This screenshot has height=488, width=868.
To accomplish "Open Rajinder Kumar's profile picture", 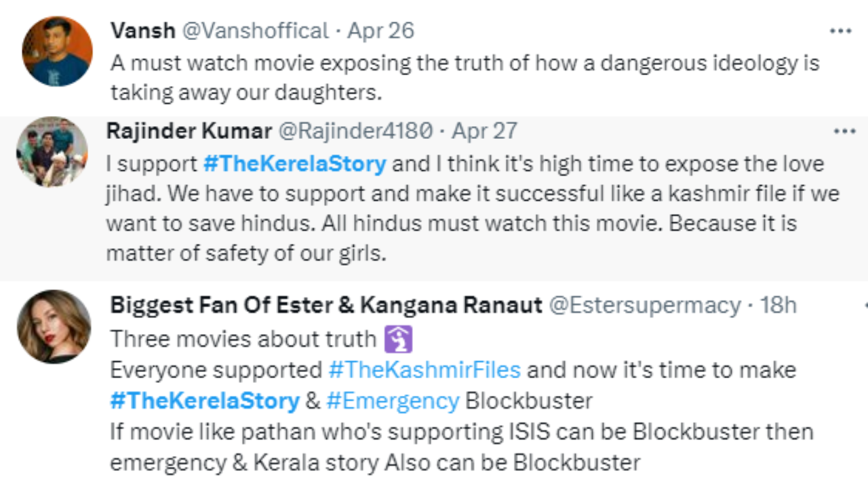I will coord(52,151).
